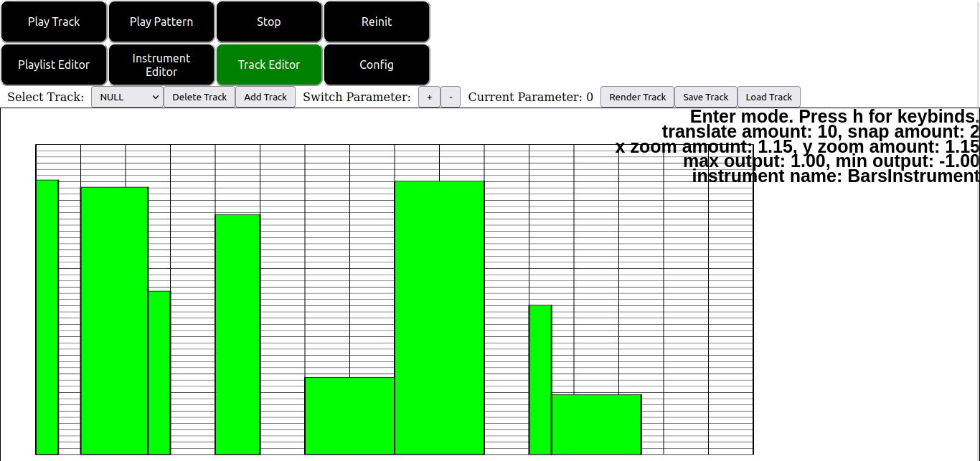Image resolution: width=980 pixels, height=461 pixels.
Task: Increase parameter with the plus button
Action: click(429, 97)
